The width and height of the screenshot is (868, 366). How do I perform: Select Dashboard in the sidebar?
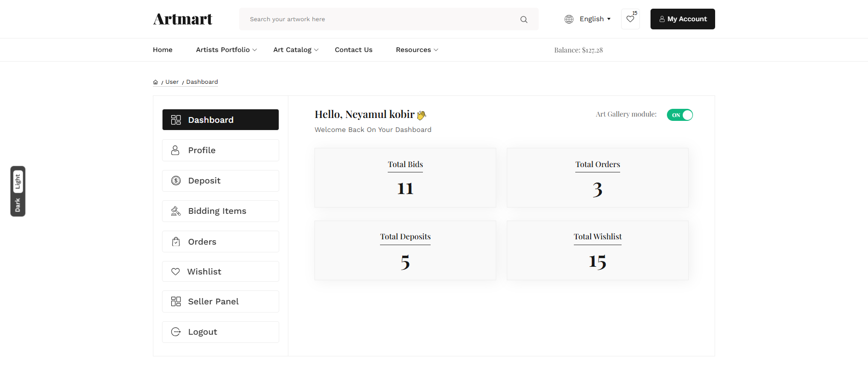pos(220,120)
